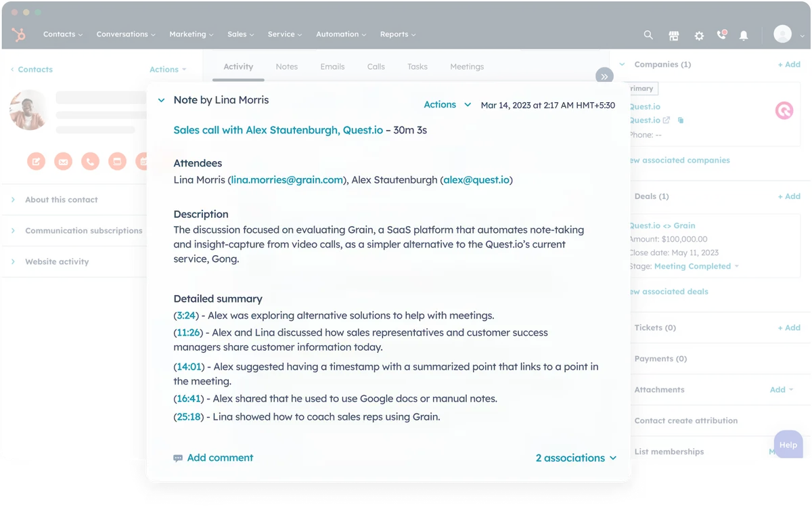Create a note using the pencil icon
Viewport: 812px width, 509px height.
point(36,161)
